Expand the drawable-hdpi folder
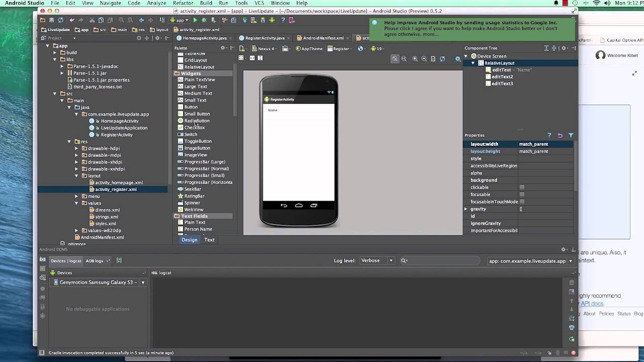 click(x=76, y=148)
